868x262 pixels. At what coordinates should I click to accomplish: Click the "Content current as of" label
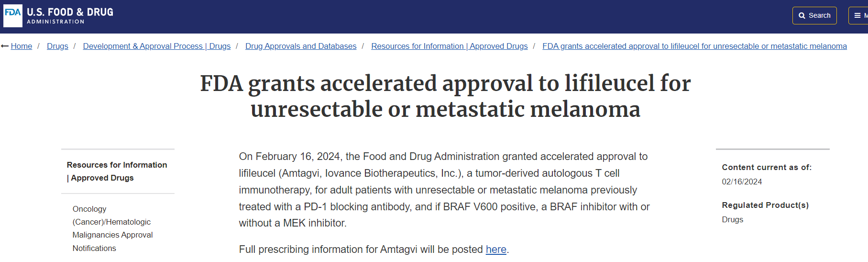(767, 167)
